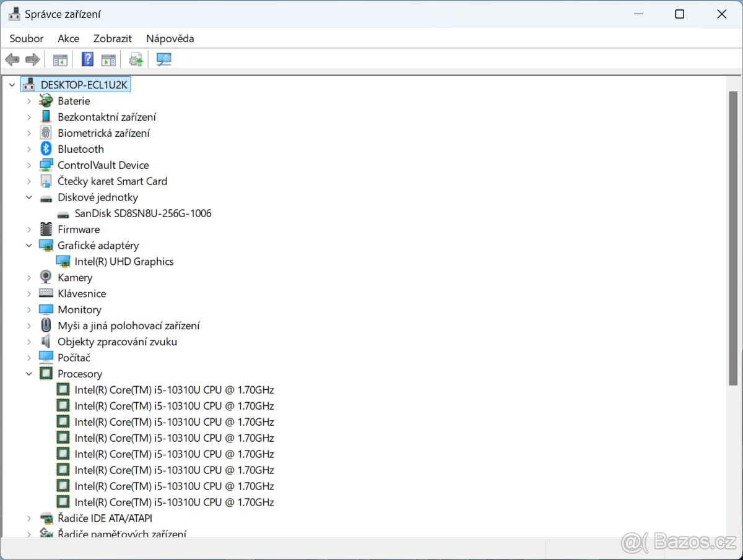Expand the Monitory category
This screenshot has height=560, width=743.
tap(28, 309)
